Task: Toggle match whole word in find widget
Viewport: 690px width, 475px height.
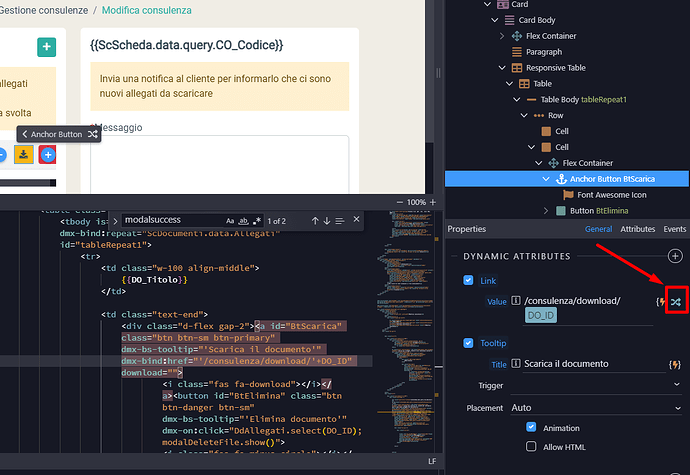Action: tap(243, 221)
